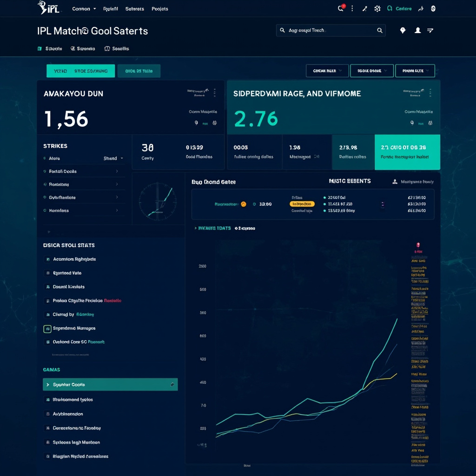The height and width of the screenshot is (476, 476).
Task: Toggle the Eparteed Vate checkbox
Action: (x=48, y=273)
